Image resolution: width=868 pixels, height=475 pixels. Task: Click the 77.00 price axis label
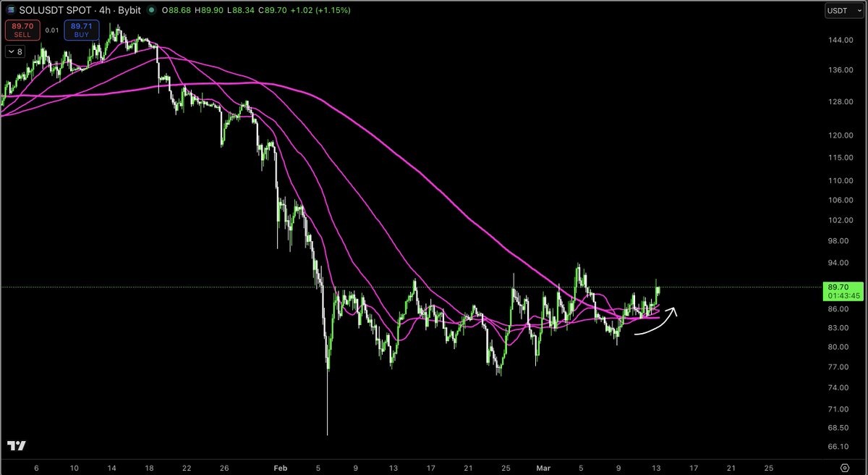[x=839, y=367]
